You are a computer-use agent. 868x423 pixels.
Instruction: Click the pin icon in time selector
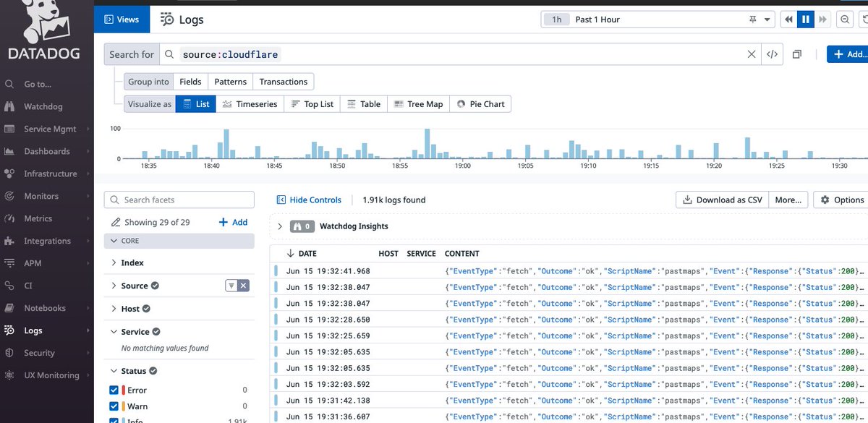(x=752, y=20)
